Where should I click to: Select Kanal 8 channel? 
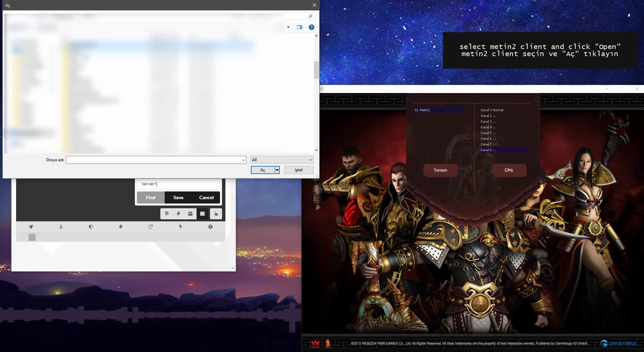(x=505, y=150)
